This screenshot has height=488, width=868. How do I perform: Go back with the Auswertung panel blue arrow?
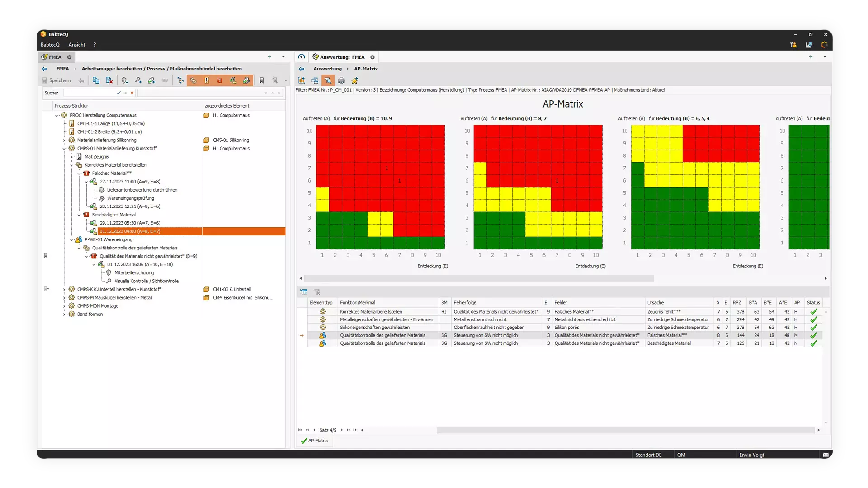click(x=302, y=69)
